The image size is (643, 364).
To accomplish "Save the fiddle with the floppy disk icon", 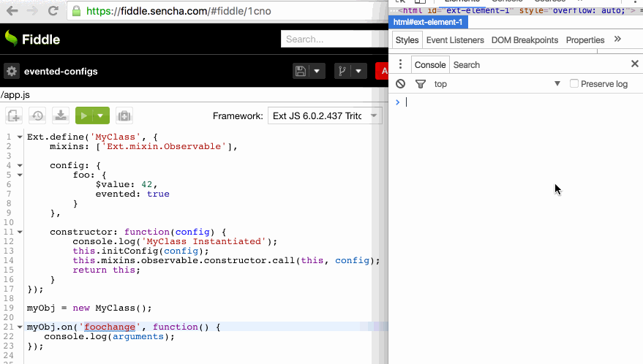I will tap(301, 72).
